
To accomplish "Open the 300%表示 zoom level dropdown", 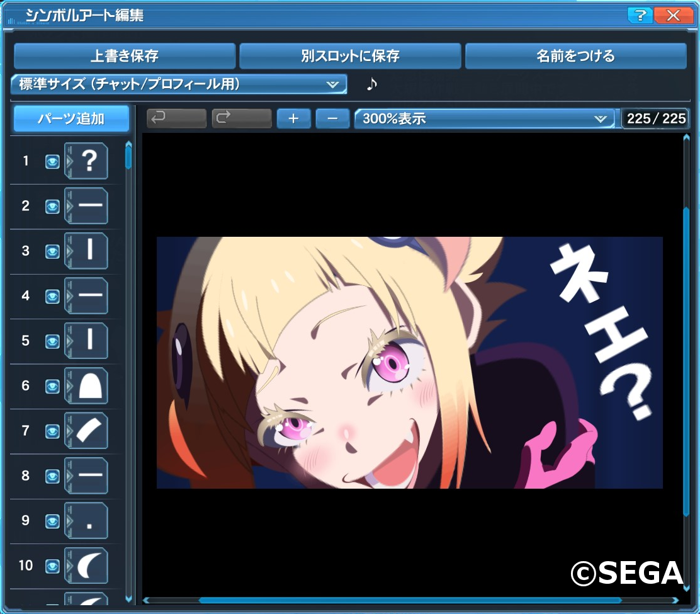I will click(x=484, y=118).
